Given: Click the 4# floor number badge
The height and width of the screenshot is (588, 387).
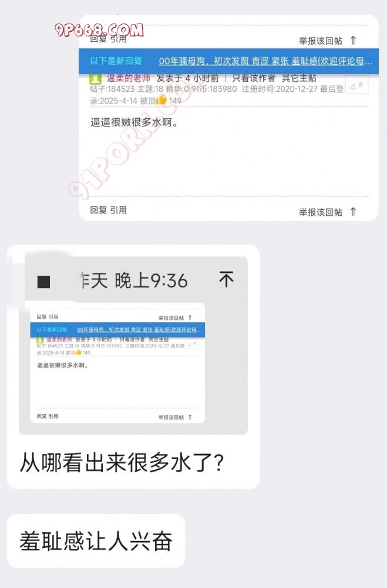Looking at the screenshot, I should point(356,86).
